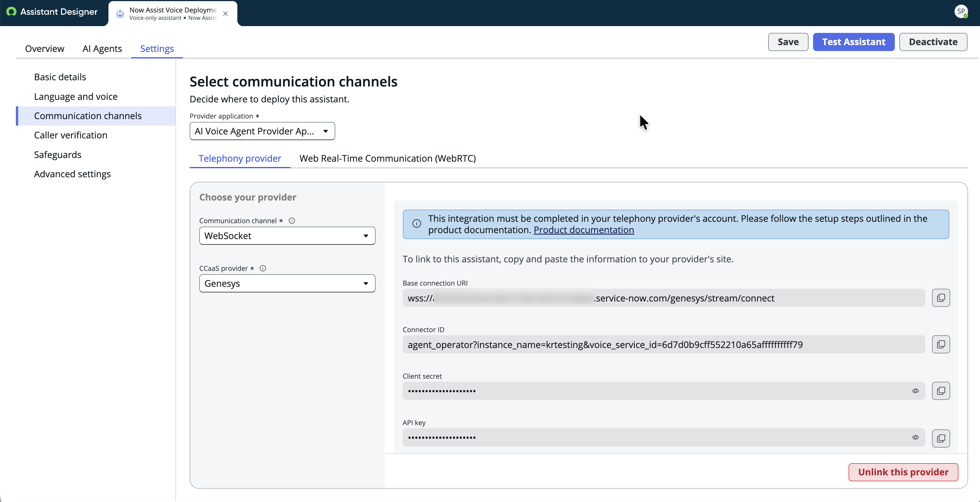Open the CCaaS provider Genesys dropdown
This screenshot has width=980, height=502.
pos(287,284)
